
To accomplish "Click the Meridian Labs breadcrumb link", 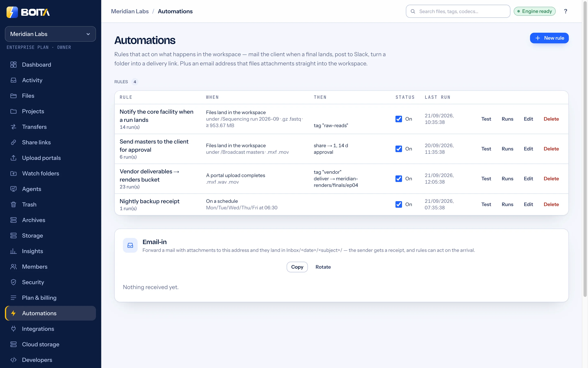I will click(130, 11).
